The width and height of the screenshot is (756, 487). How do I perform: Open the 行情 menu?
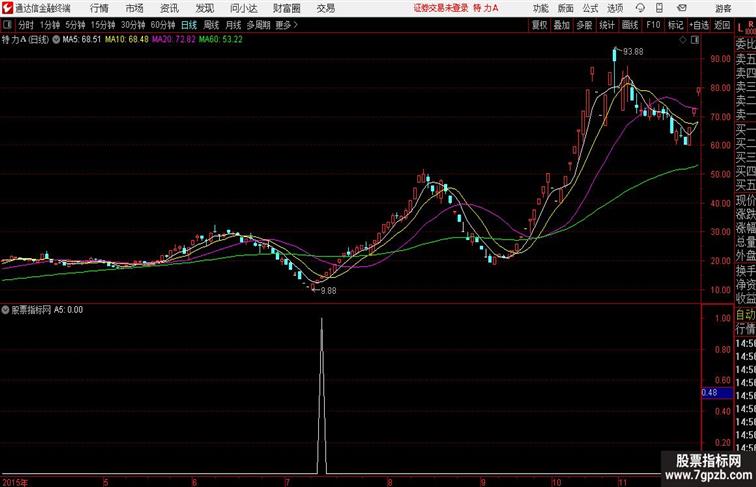click(99, 8)
